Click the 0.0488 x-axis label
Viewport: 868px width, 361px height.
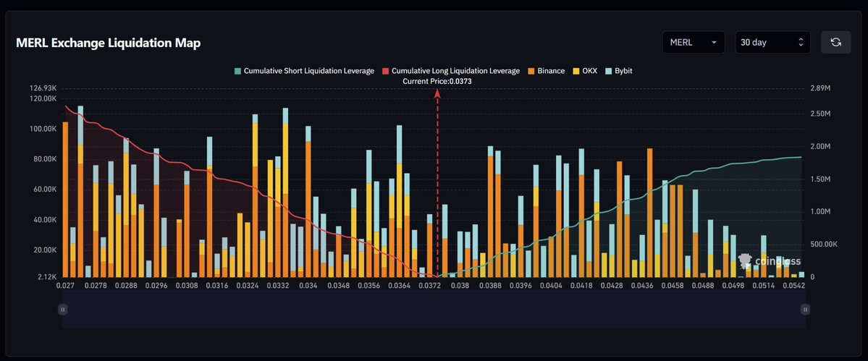click(x=702, y=286)
